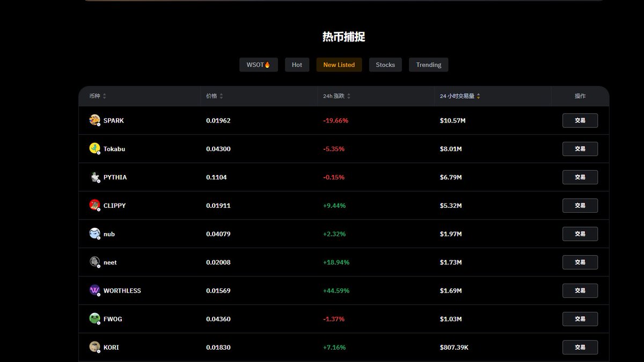
Task: Click the PYTHIA coin icon
Action: click(94, 177)
